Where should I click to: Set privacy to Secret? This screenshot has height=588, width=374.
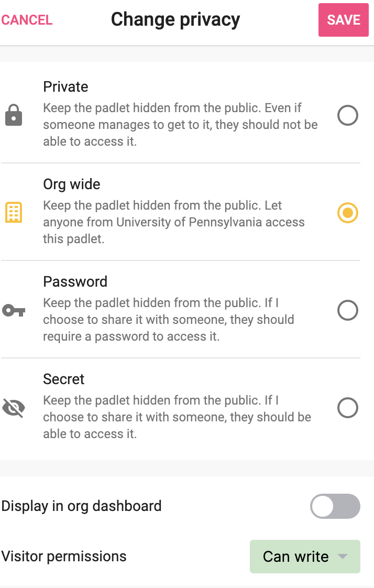(x=348, y=408)
